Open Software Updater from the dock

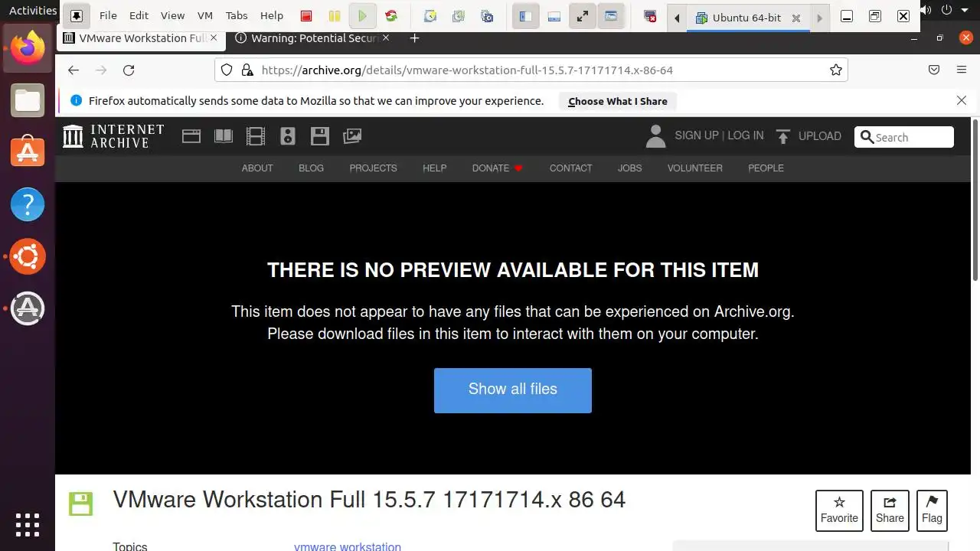pos(28,308)
